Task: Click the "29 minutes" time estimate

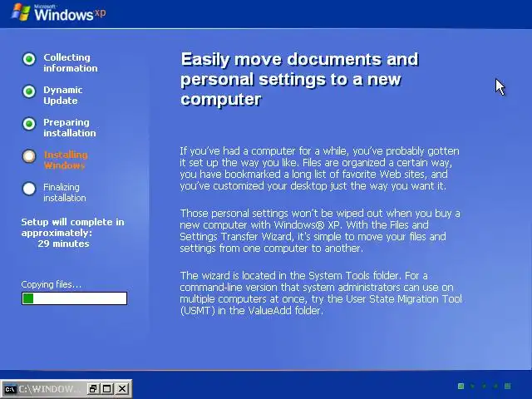Action: 63,244
